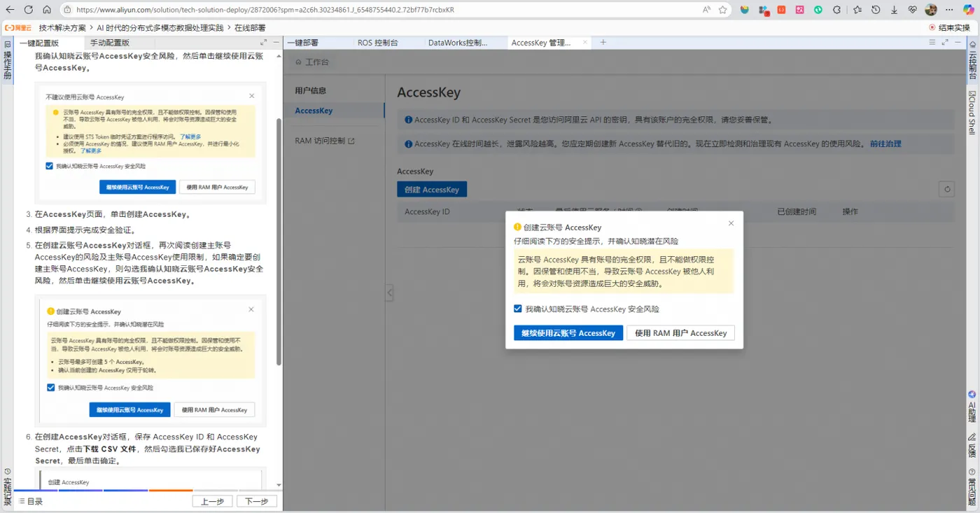Minimize the console panel

pos(958,43)
